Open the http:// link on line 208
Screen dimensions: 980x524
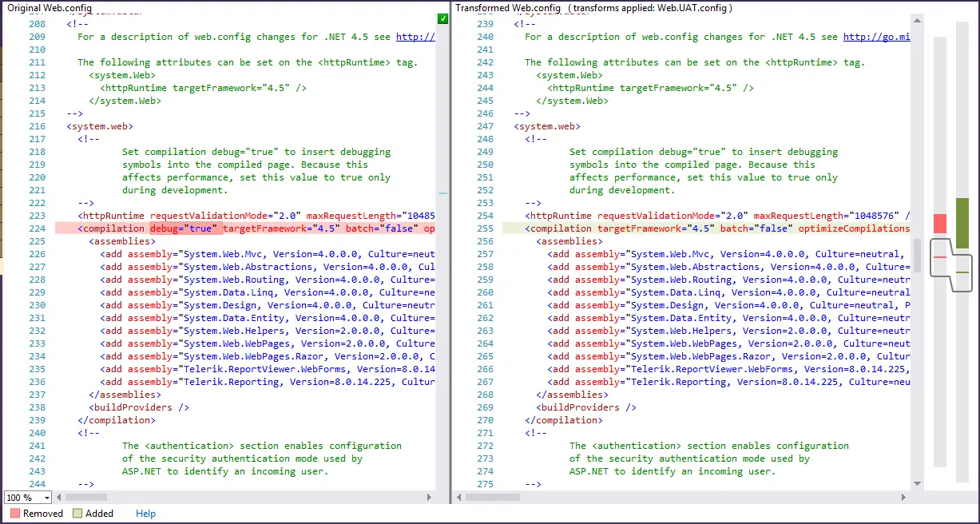pyautogui.click(x=416, y=37)
